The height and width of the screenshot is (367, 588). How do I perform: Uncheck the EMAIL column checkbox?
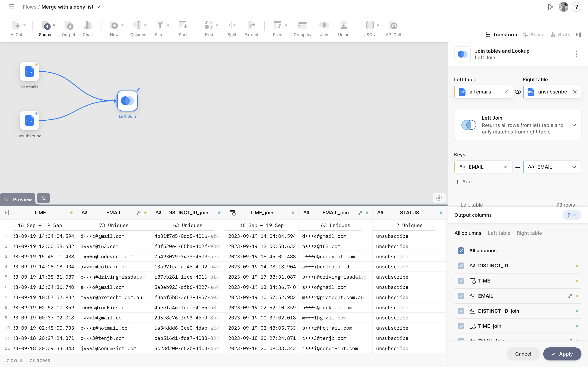click(461, 296)
